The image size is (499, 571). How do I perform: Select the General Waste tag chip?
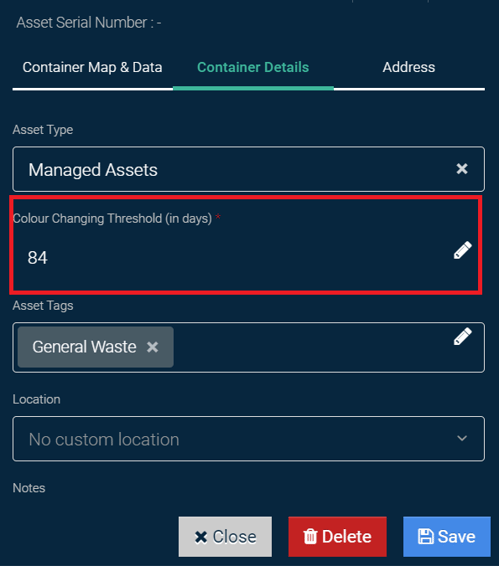[85, 347]
